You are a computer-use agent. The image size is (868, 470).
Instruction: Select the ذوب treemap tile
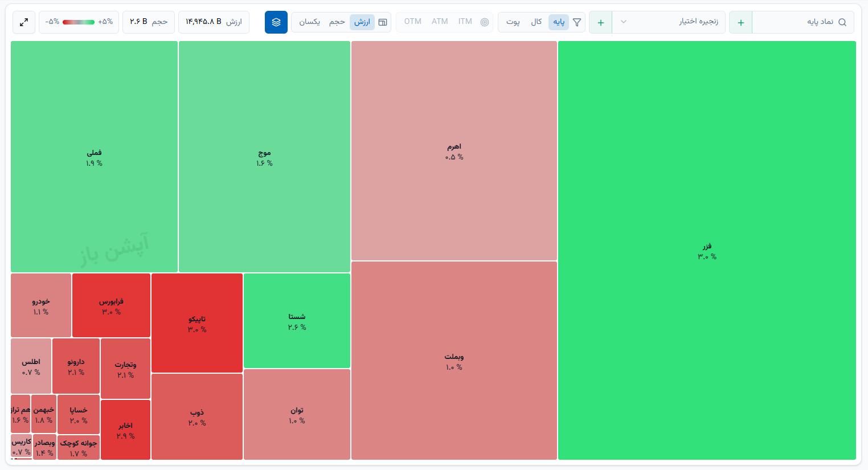tap(197, 416)
